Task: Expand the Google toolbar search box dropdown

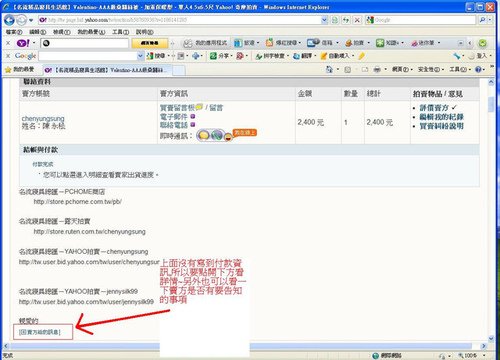Action: click(140, 56)
